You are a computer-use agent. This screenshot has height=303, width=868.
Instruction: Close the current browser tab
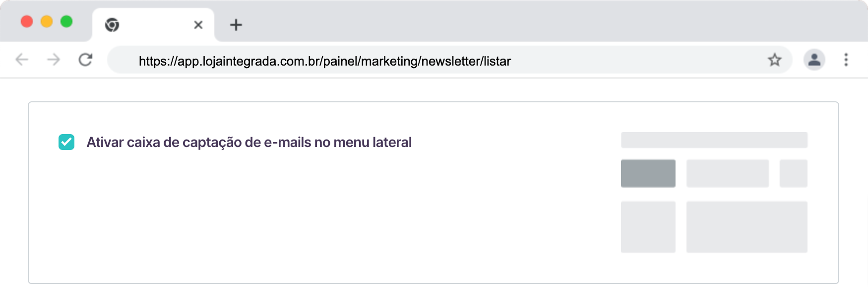198,25
